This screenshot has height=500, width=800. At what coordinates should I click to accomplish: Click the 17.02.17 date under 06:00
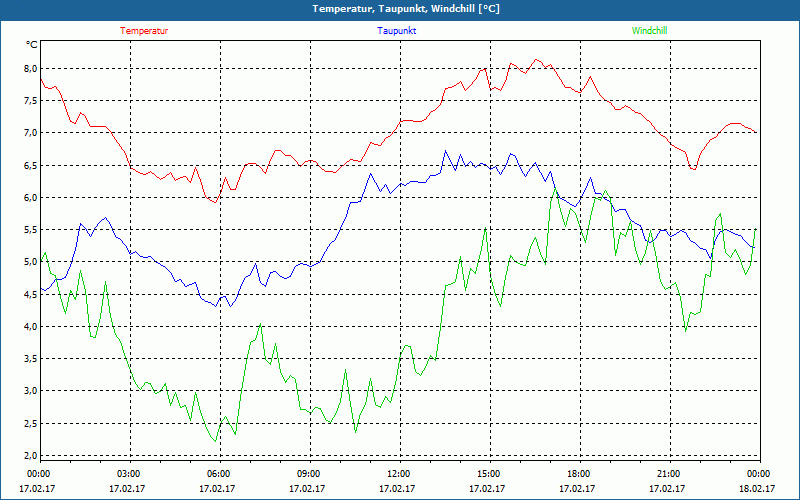217,489
